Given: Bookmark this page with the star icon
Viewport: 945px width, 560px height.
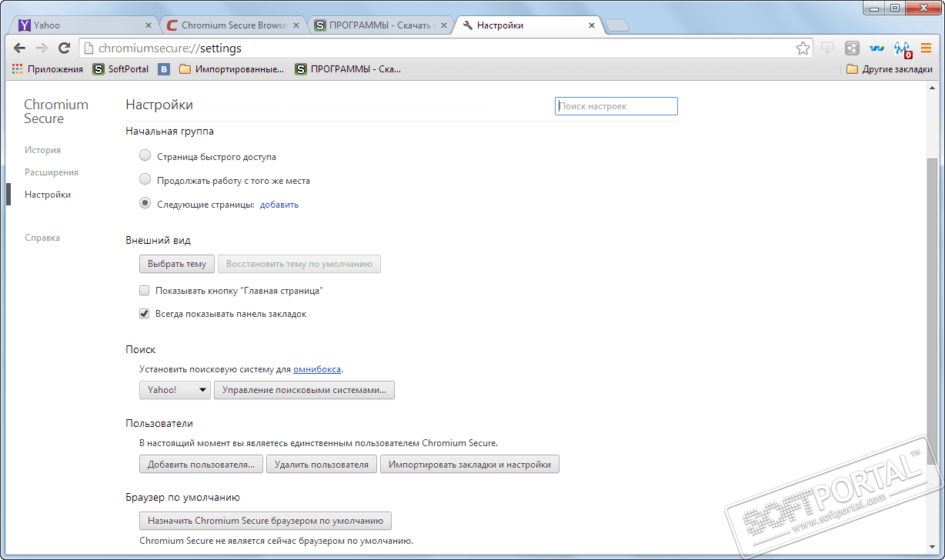Looking at the screenshot, I should pyautogui.click(x=803, y=48).
